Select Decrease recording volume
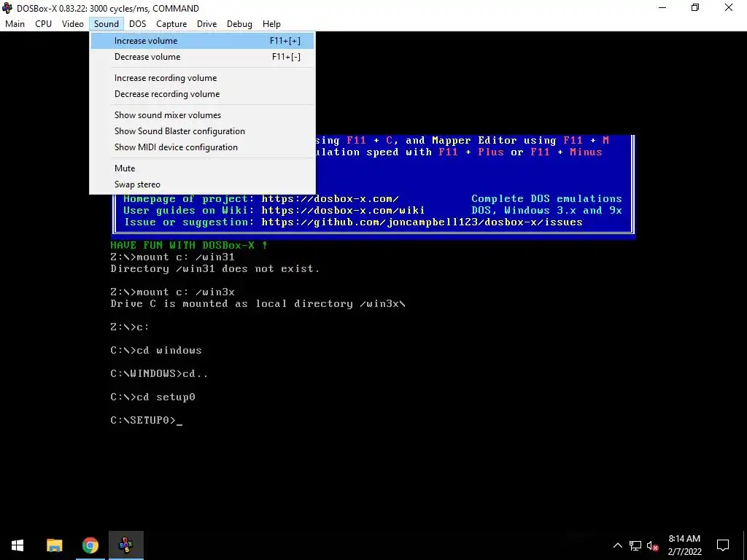747x560 pixels. click(203, 94)
